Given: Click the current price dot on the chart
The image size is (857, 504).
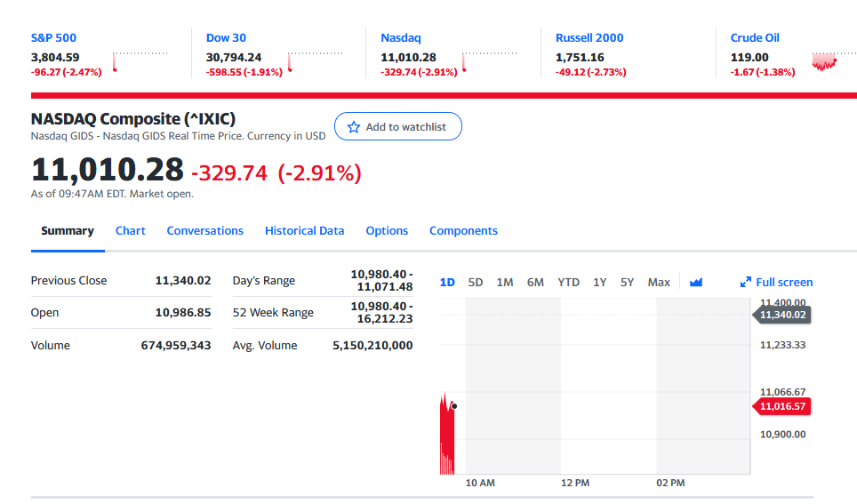Looking at the screenshot, I should pos(454,406).
